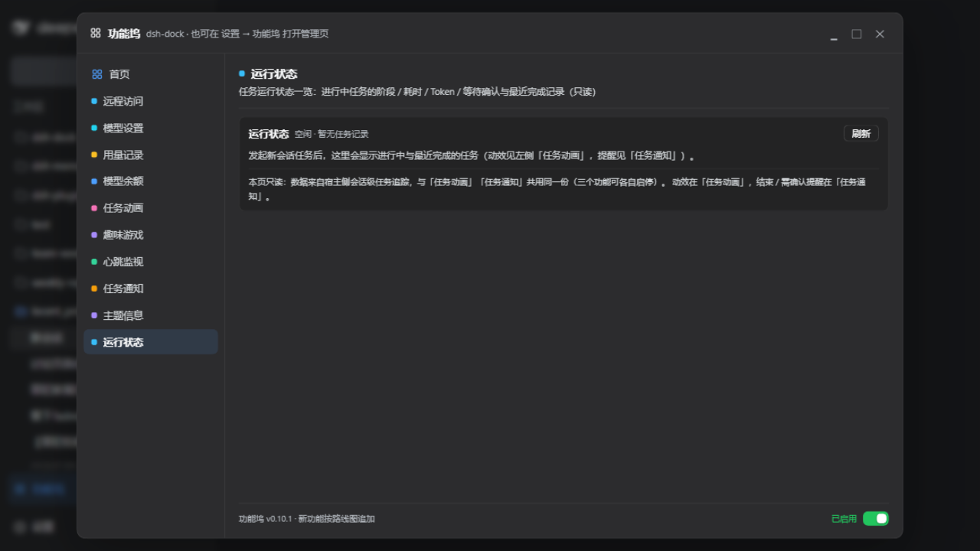Open 模型余额 section
This screenshot has height=551, width=980.
[151, 181]
